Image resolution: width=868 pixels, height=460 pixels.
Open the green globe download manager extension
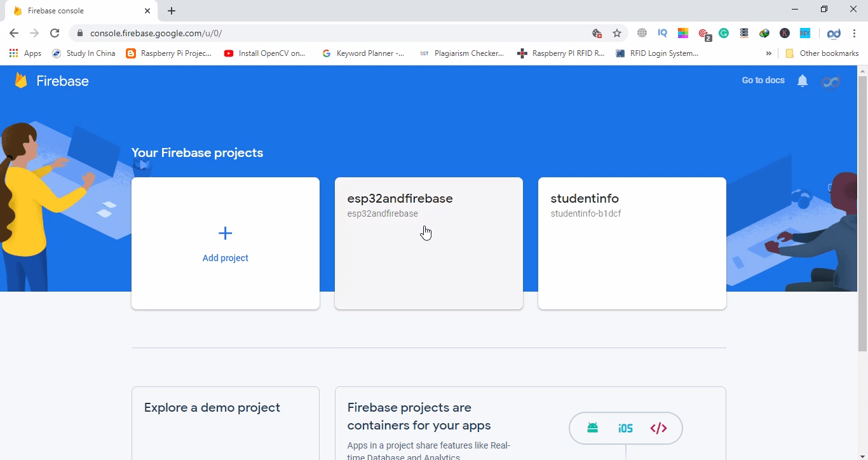[764, 33]
